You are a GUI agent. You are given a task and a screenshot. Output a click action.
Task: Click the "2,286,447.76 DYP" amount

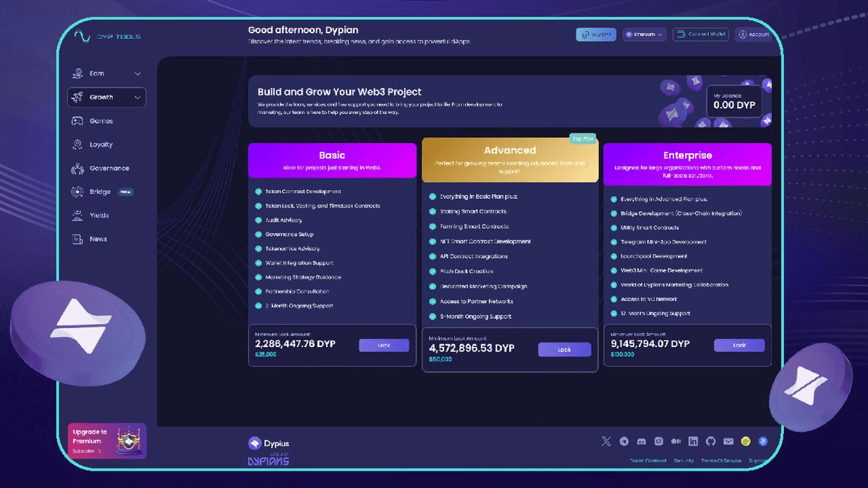295,344
